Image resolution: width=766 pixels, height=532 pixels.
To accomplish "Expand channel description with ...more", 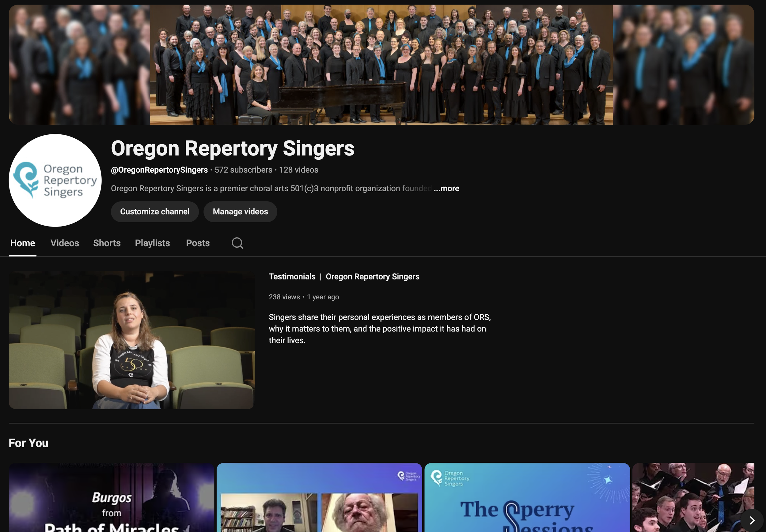I will coord(446,188).
